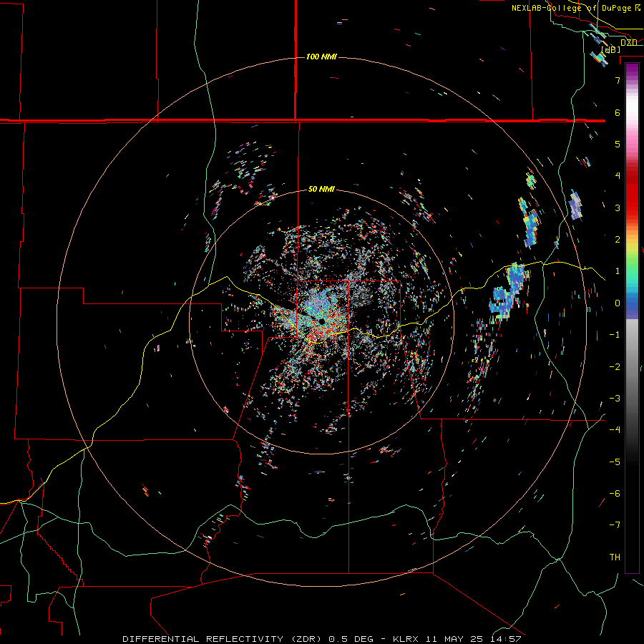The image size is (644, 644).
Task: Click the [dB] unit label above scale
Action: pyautogui.click(x=611, y=50)
